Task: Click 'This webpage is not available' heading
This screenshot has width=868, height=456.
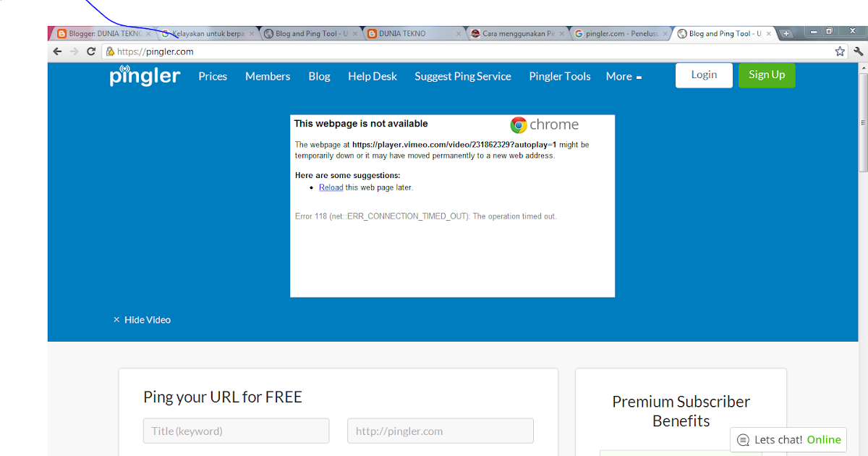Action: coord(361,124)
